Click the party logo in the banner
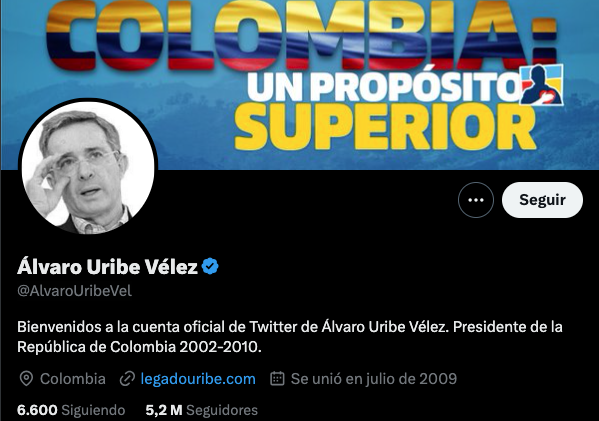599x421 pixels. click(x=542, y=84)
